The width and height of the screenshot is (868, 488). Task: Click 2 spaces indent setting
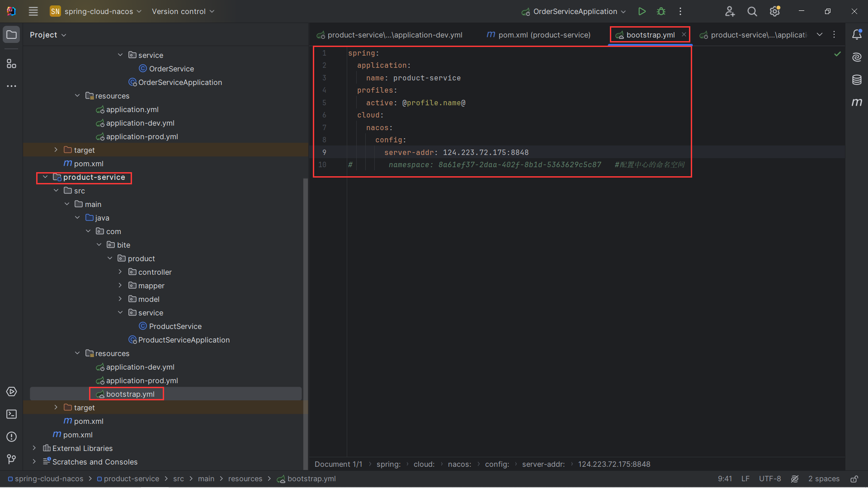[824, 479]
